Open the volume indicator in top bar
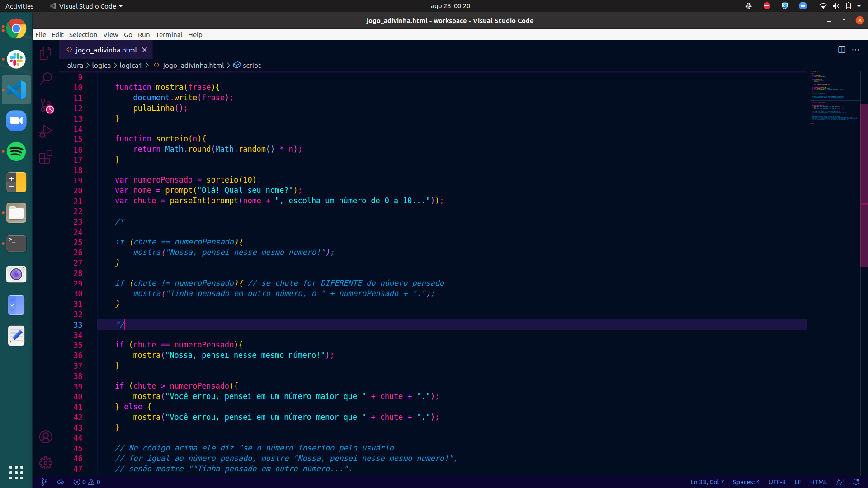 835,6
